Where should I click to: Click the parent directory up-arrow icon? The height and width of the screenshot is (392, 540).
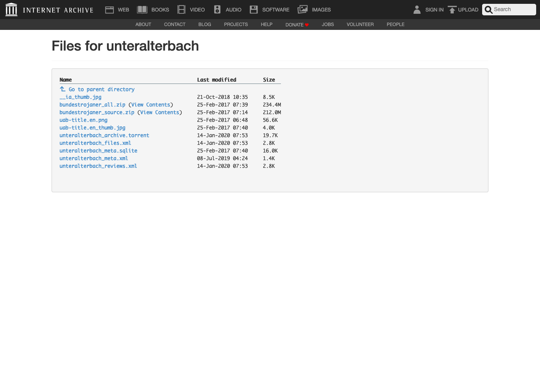point(62,89)
